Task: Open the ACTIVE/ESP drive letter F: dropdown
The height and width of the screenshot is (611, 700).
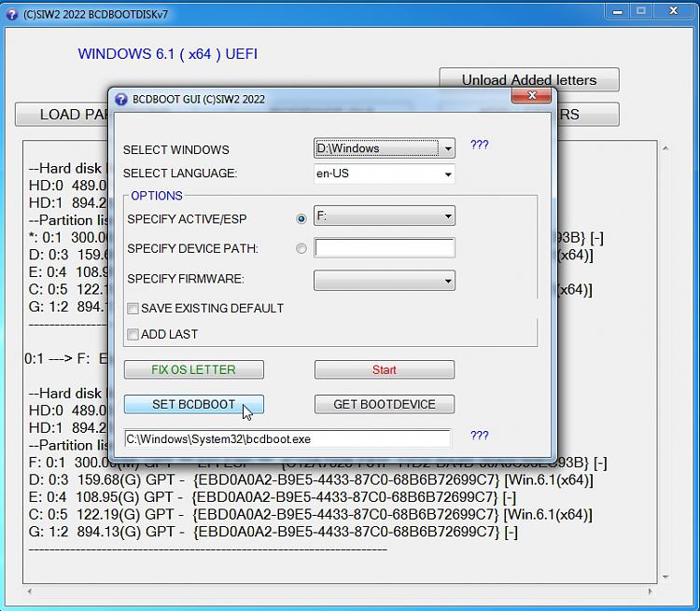Action: click(385, 216)
